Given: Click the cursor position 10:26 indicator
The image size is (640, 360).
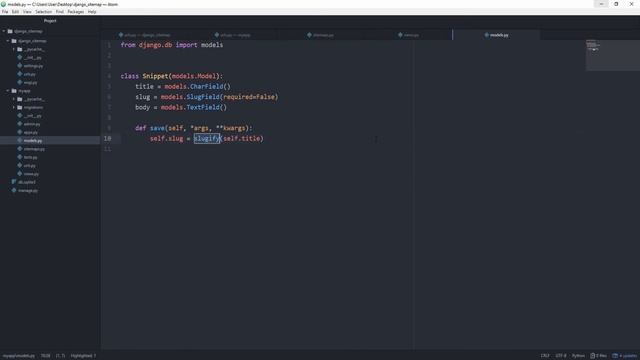Looking at the screenshot, I should [45, 356].
